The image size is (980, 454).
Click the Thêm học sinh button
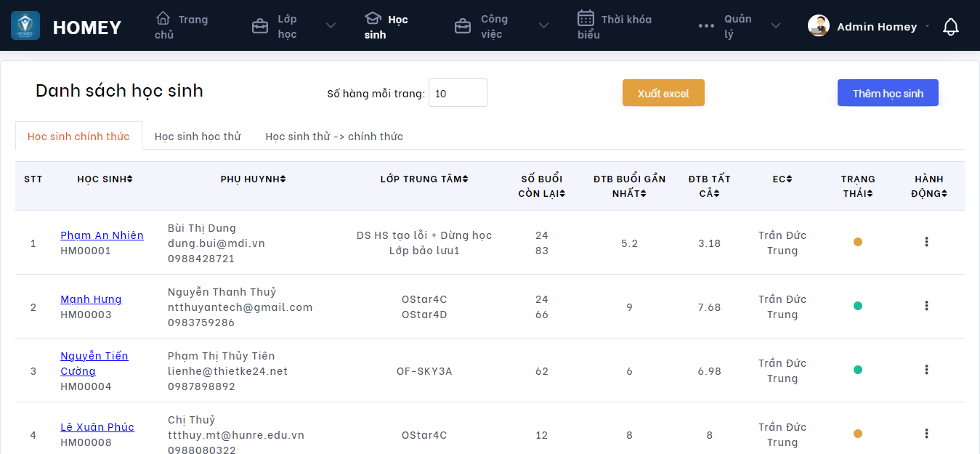pos(888,93)
